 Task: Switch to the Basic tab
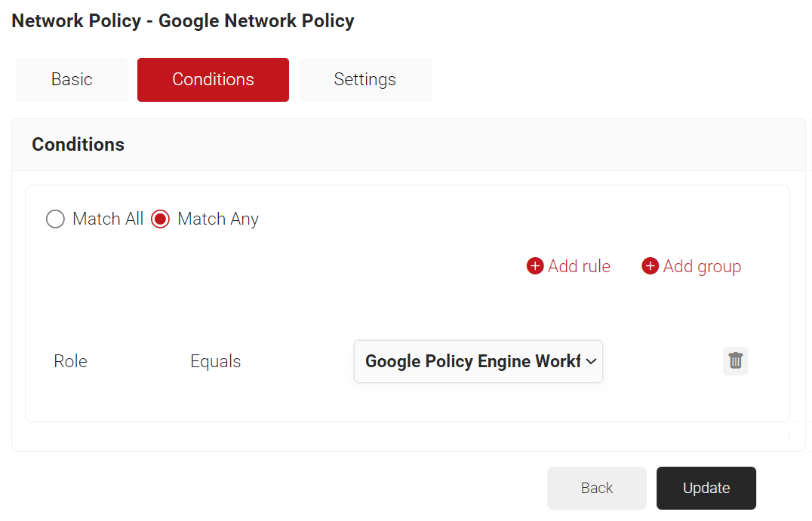[x=72, y=80]
